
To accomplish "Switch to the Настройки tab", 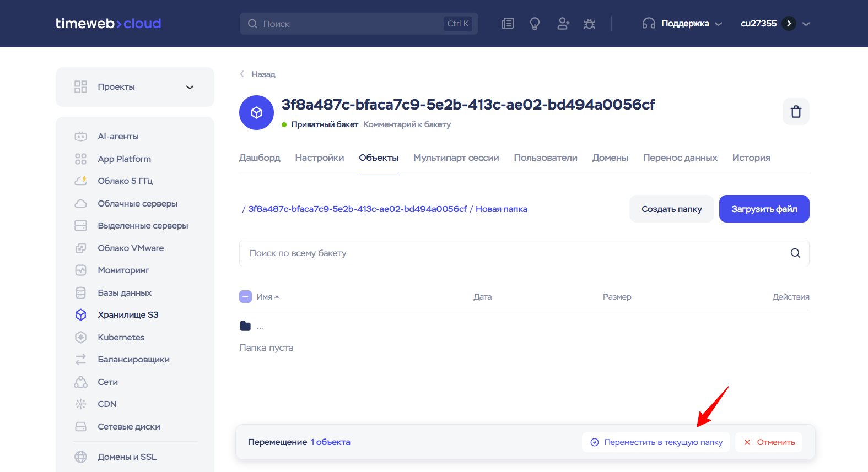I will tap(320, 158).
